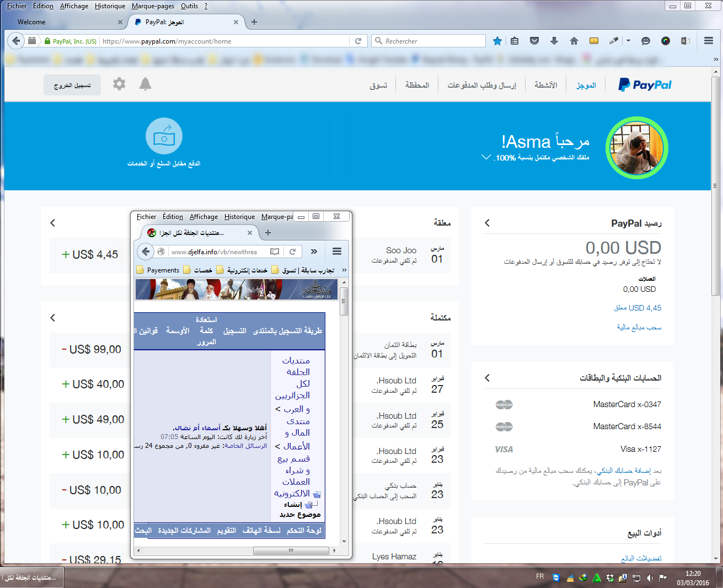This screenshot has width=723, height=588.
Task: Click the Pocket icon in the Firefox toolbar
Action: point(534,41)
